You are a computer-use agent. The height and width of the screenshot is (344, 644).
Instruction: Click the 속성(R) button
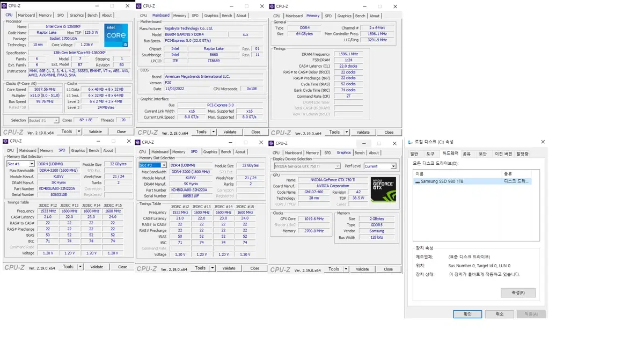coord(518,292)
